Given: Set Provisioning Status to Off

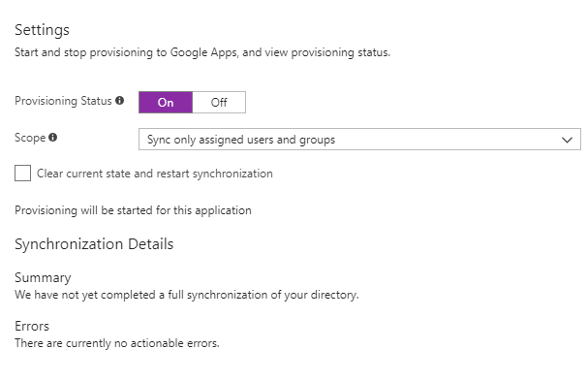Looking at the screenshot, I should pos(219,102).
